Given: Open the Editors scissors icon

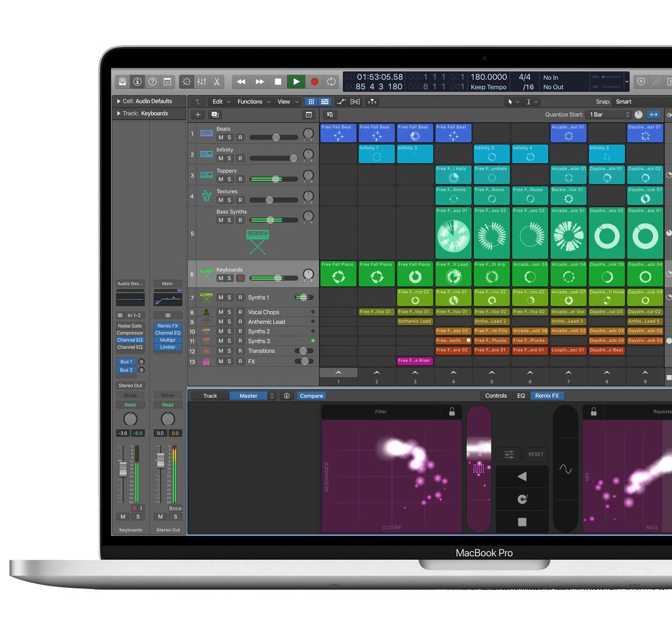Looking at the screenshot, I should point(217,82).
